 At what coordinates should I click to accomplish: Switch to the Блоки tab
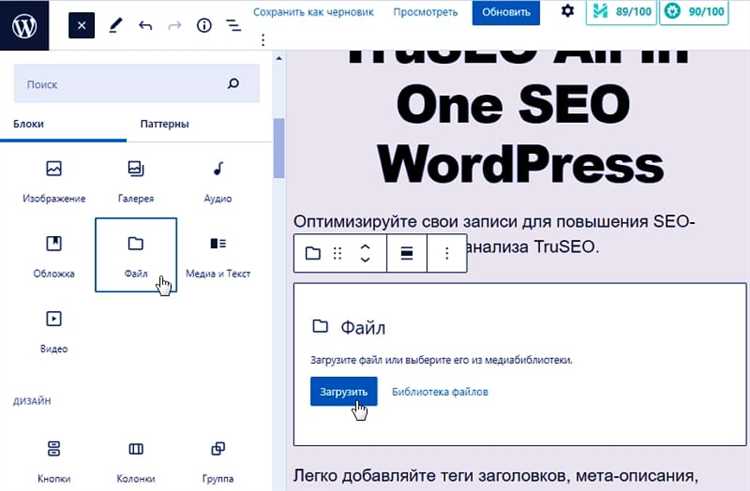click(x=29, y=124)
